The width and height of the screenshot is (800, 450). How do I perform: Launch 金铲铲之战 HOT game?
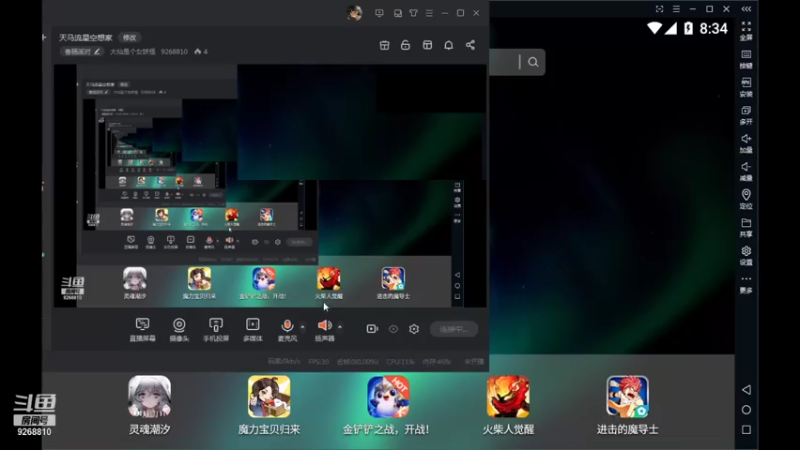(x=388, y=406)
